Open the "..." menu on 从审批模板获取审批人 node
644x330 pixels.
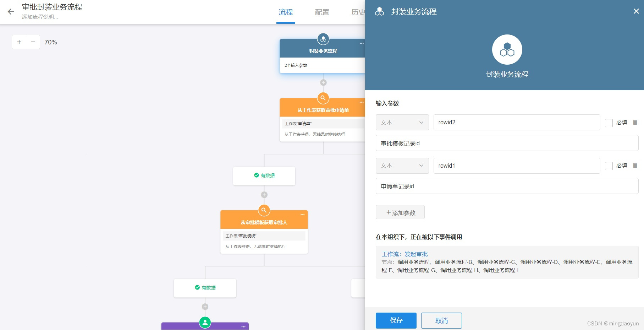(x=303, y=215)
